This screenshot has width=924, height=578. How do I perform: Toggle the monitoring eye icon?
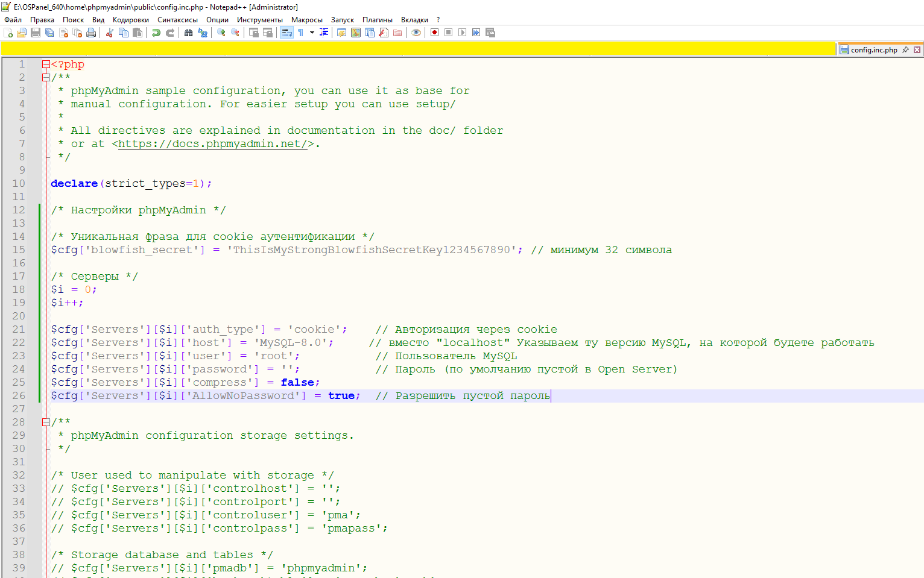pyautogui.click(x=416, y=33)
